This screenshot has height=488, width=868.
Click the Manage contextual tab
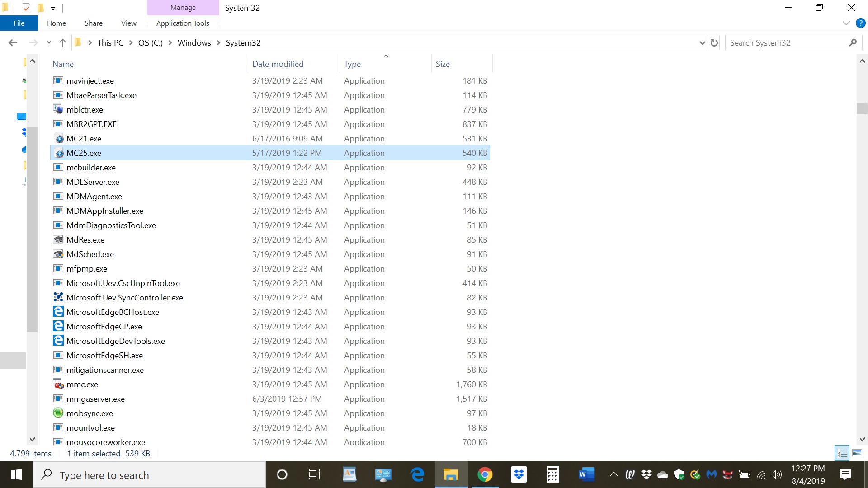click(x=183, y=8)
